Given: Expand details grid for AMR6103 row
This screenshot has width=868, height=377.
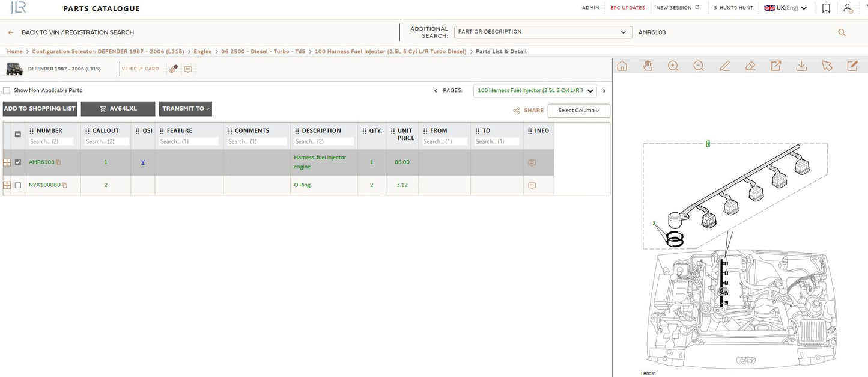Looking at the screenshot, I should (7, 162).
